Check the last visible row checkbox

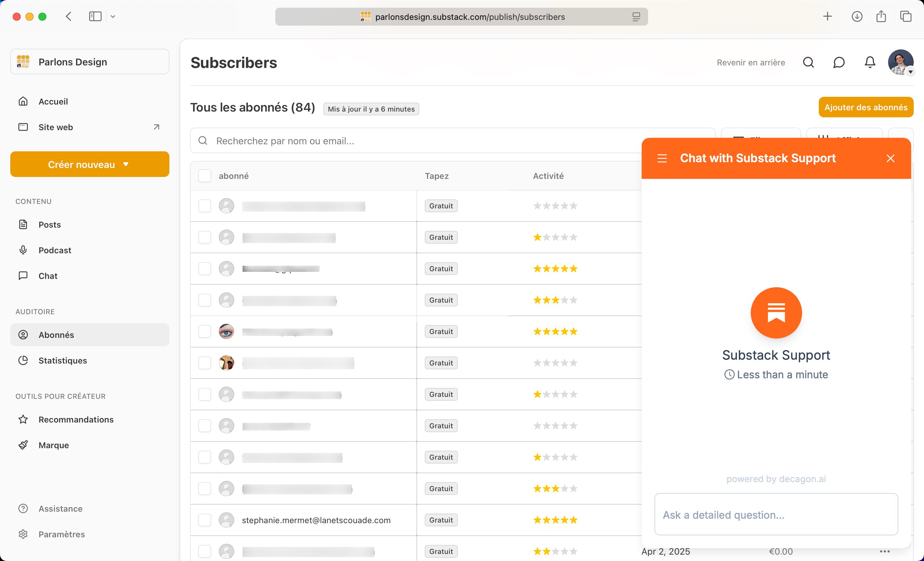(x=205, y=551)
